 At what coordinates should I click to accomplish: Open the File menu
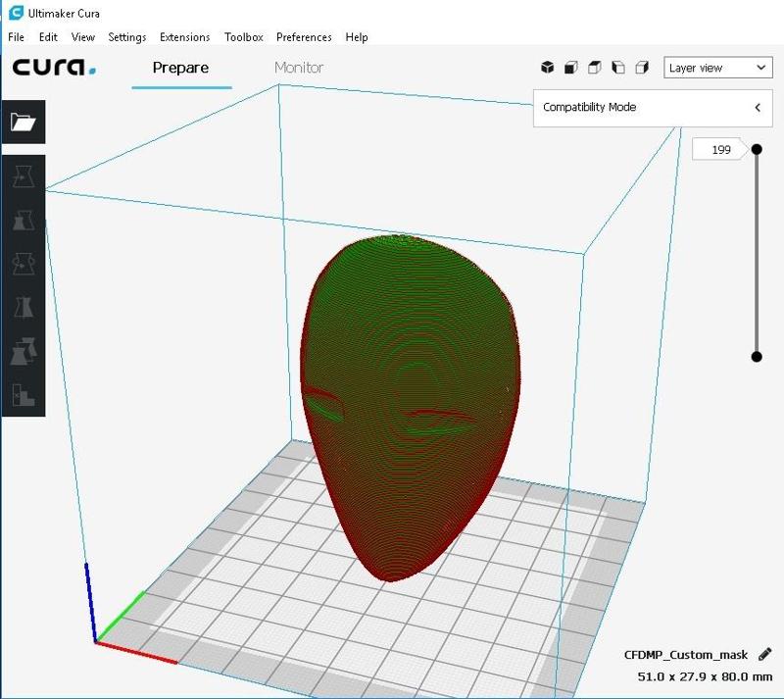click(x=16, y=37)
